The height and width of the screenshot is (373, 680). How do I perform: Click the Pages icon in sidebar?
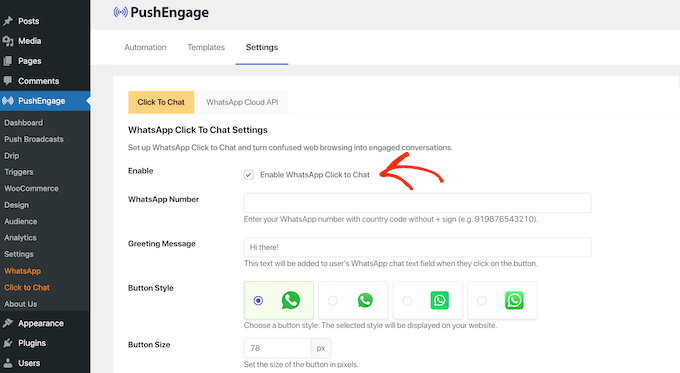pyautogui.click(x=7, y=61)
